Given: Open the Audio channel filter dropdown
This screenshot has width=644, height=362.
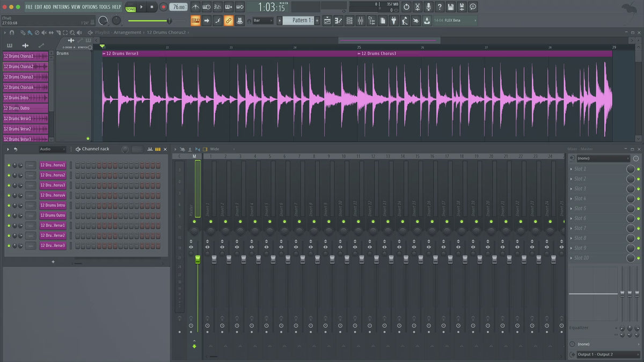Looking at the screenshot, I should click(x=52, y=149).
